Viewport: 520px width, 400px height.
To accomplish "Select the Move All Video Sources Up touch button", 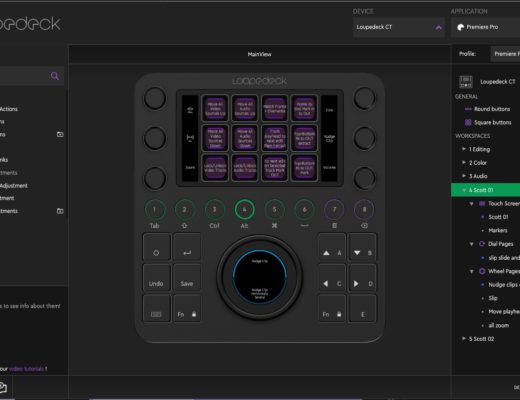I will pyautogui.click(x=215, y=108).
